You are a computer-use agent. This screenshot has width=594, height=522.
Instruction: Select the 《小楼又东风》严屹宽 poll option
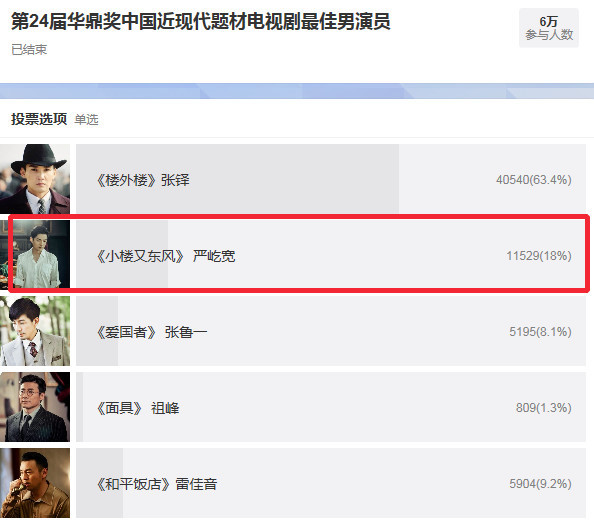[331, 255]
